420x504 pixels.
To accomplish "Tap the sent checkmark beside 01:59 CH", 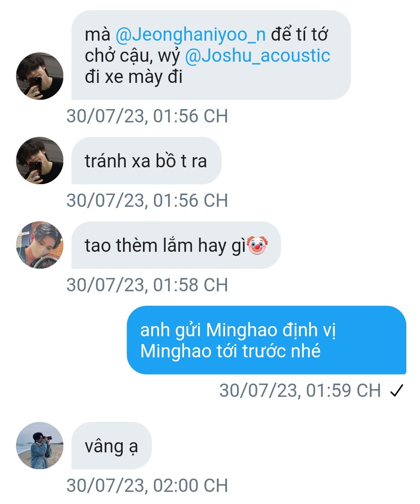I will pyautogui.click(x=396, y=391).
